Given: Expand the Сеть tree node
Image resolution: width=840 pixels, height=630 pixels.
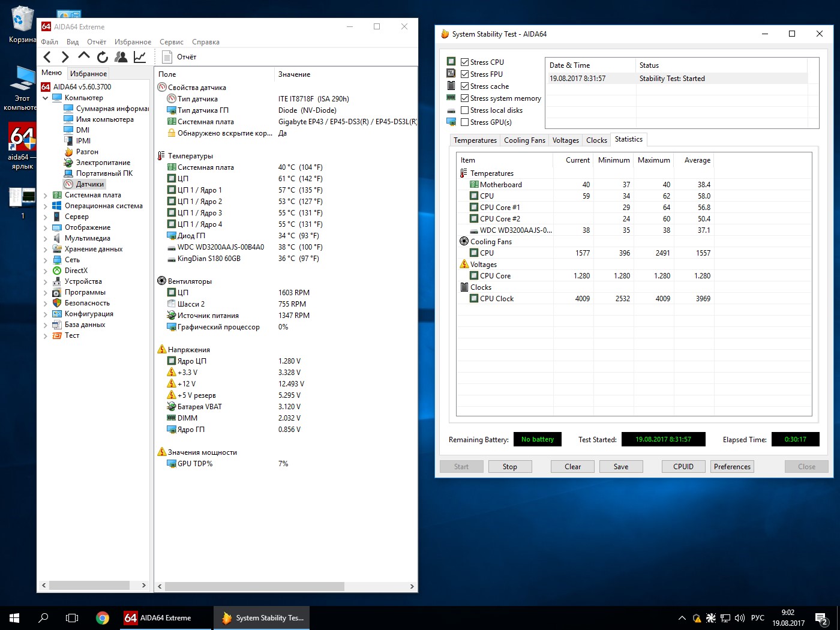Looking at the screenshot, I should [46, 260].
